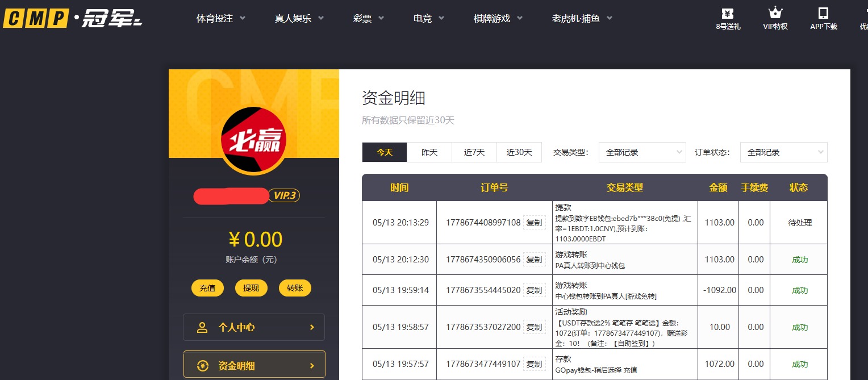Click the VIP.3 badge
868x380 pixels.
coord(284,195)
